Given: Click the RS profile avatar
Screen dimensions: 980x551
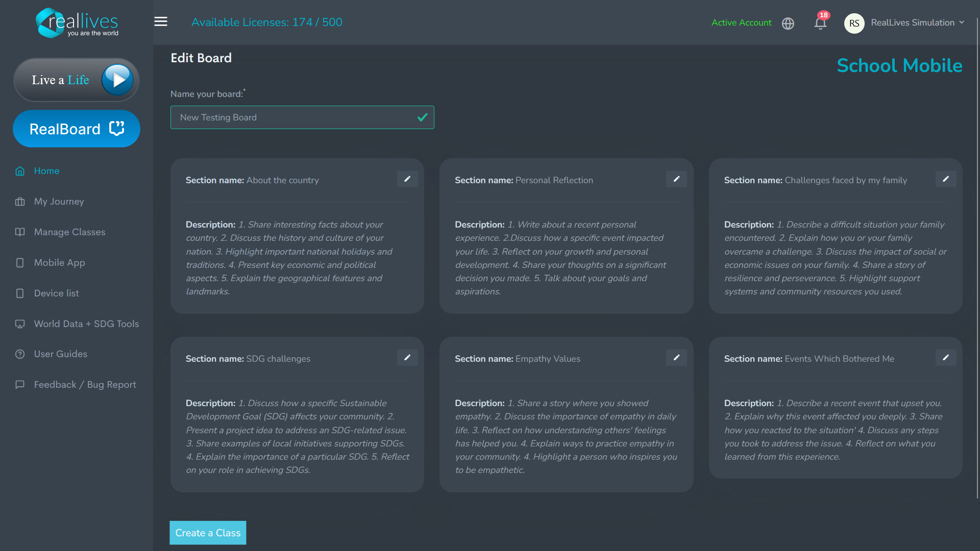Looking at the screenshot, I should click(854, 23).
